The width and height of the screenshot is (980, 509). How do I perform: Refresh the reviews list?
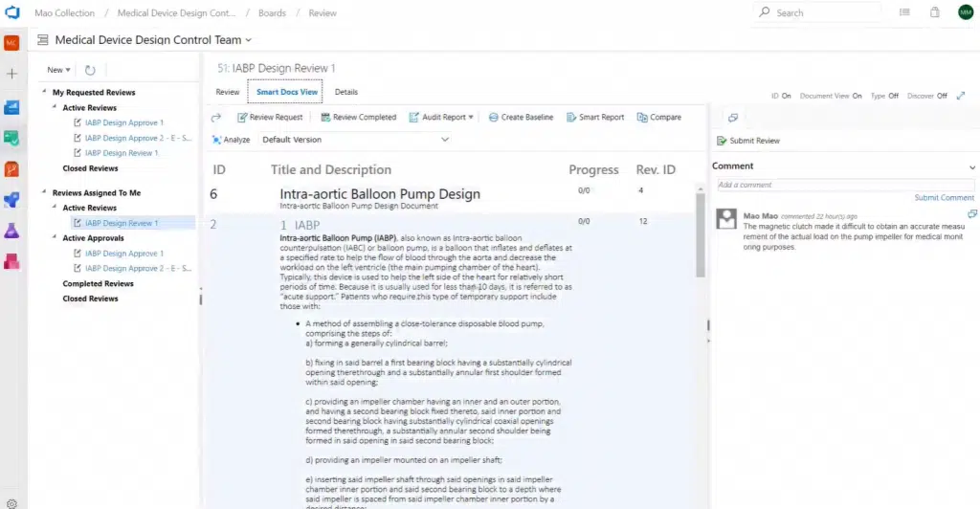(x=90, y=70)
